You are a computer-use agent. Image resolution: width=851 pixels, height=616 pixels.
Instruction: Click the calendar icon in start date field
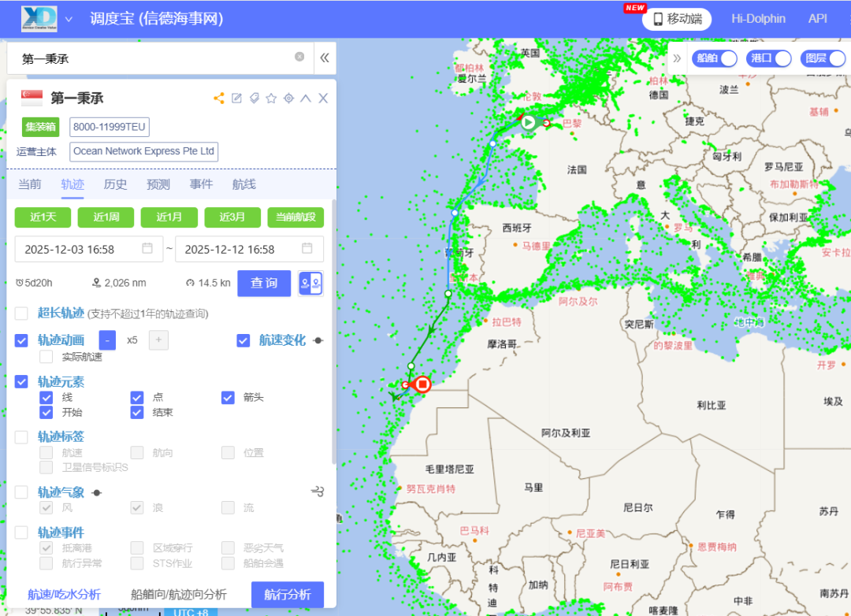coord(147,248)
